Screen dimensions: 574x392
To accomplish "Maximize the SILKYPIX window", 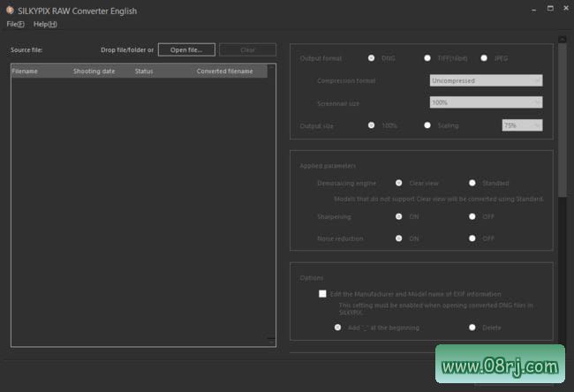I will pyautogui.click(x=550, y=8).
